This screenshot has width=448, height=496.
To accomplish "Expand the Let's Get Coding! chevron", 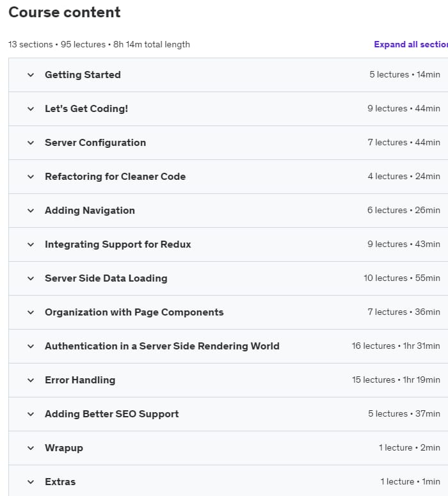I will (x=31, y=109).
